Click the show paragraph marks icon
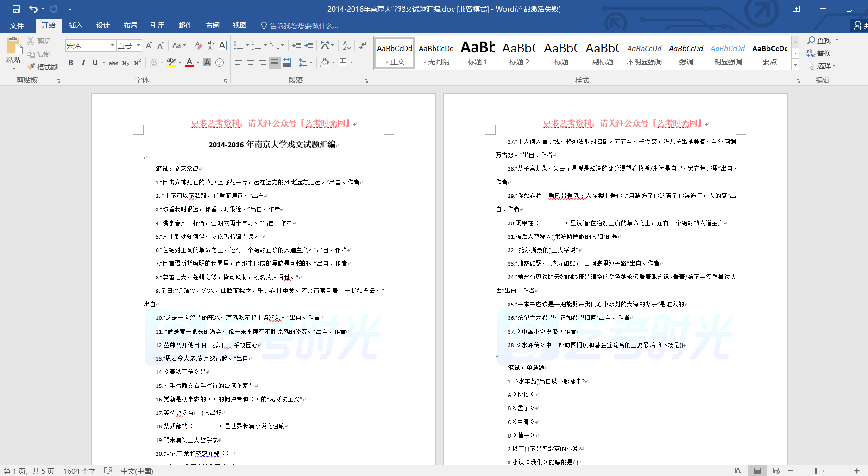The height and width of the screenshot is (476, 868). pos(362,45)
